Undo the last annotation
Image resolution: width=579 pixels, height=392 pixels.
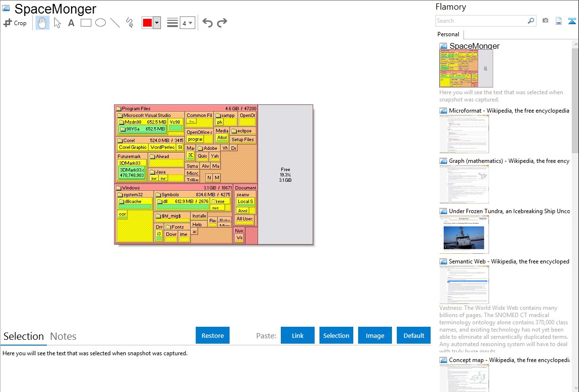207,23
